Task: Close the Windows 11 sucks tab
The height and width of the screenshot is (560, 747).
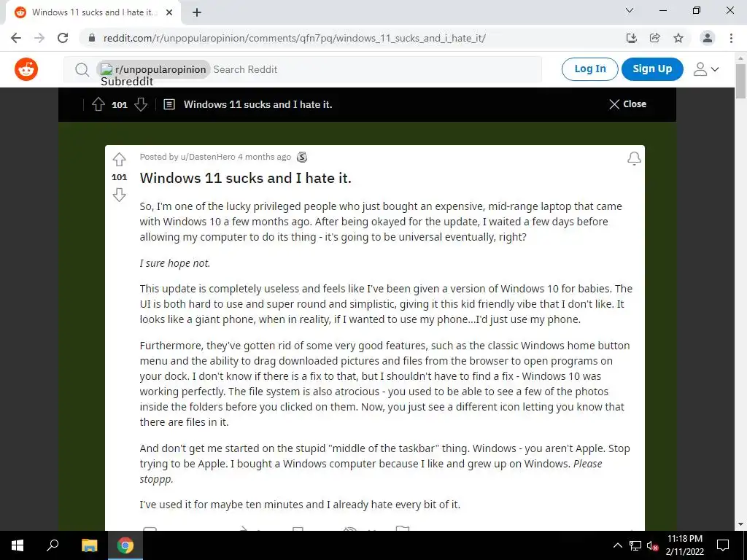Action: (x=169, y=13)
